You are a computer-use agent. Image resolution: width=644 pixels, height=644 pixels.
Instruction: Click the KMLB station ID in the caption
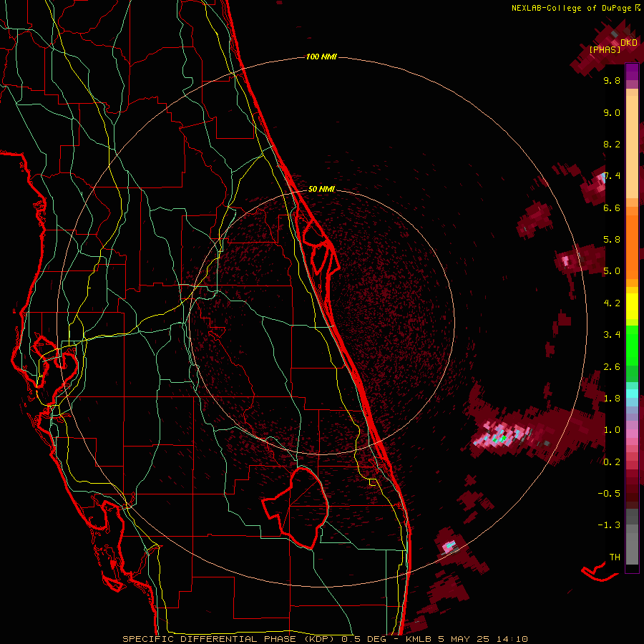click(419, 639)
